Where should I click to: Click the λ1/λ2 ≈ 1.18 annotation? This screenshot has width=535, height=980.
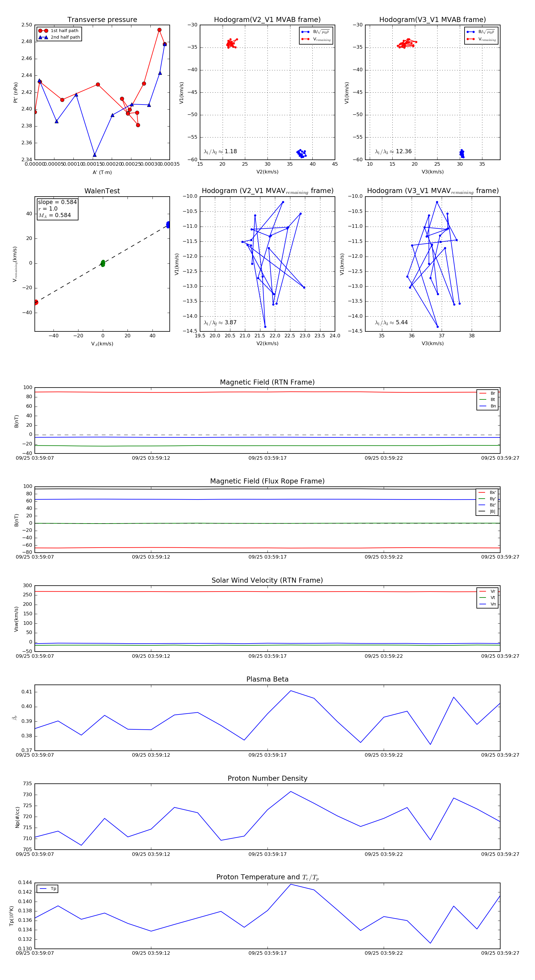coord(221,151)
